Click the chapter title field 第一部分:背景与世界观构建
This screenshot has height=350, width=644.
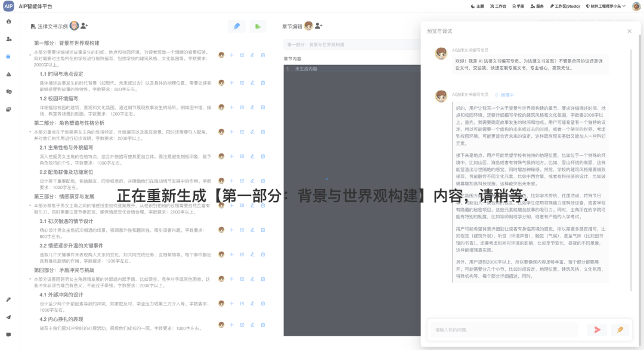352,44
